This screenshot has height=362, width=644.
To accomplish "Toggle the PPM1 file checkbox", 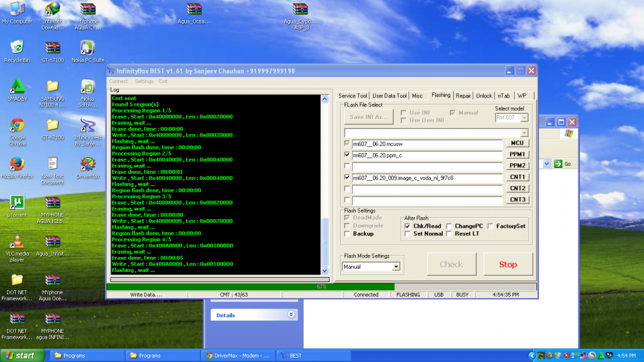I will (347, 155).
